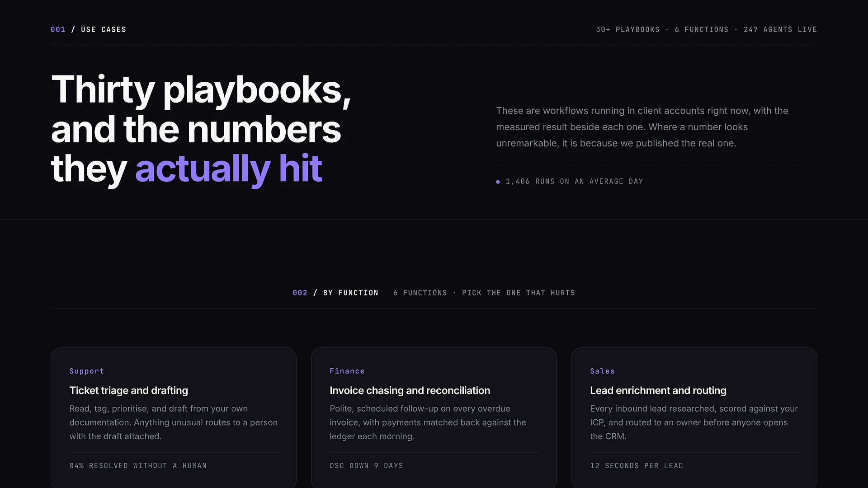
Task: Click the 6 FUNCTIONS · PICK THE ONE THAT HURTS line
Action: pos(484,293)
